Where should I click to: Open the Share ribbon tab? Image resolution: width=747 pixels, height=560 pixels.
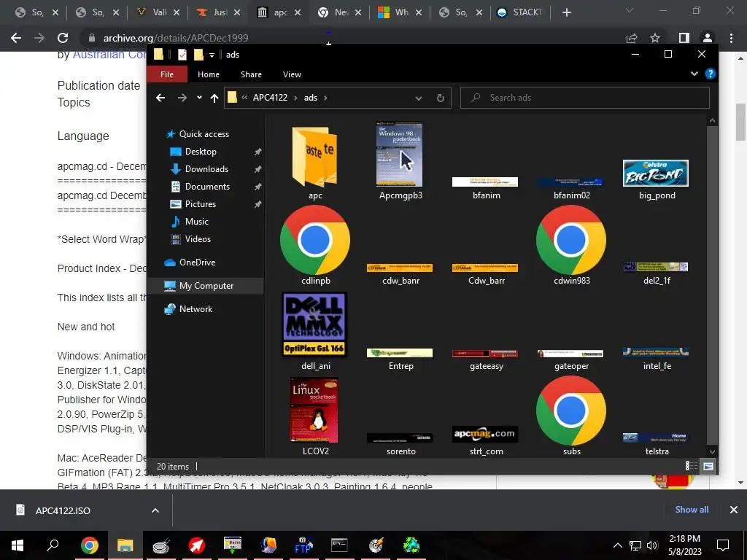tap(251, 74)
